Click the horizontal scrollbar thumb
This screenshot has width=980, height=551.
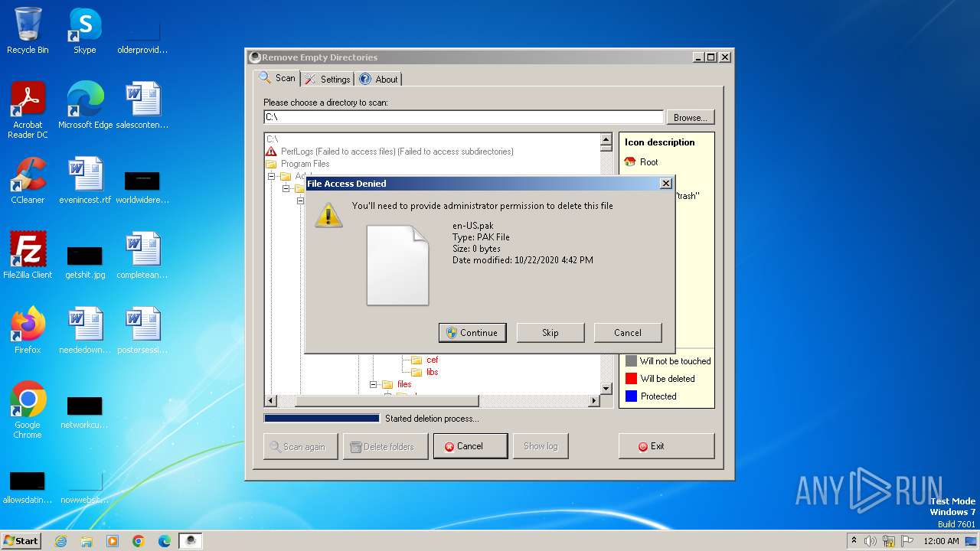click(x=387, y=401)
